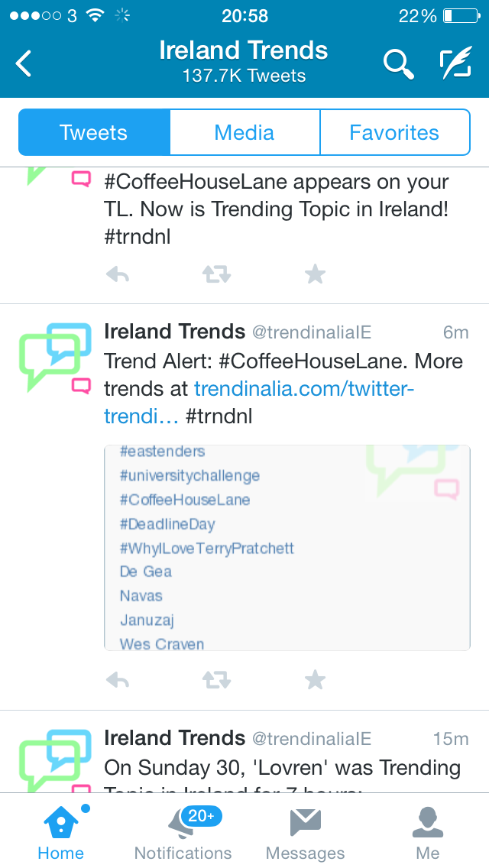Open search with magnifier icon

(x=397, y=64)
